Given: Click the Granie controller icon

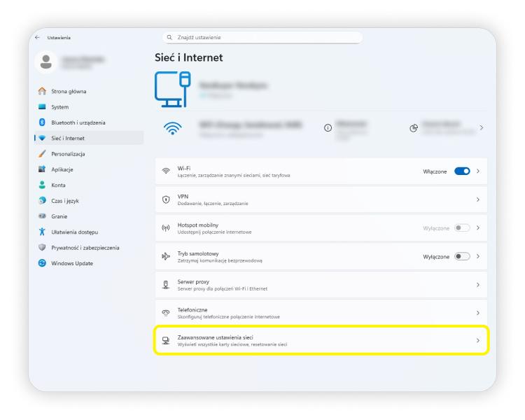Looking at the screenshot, I should coord(42,216).
